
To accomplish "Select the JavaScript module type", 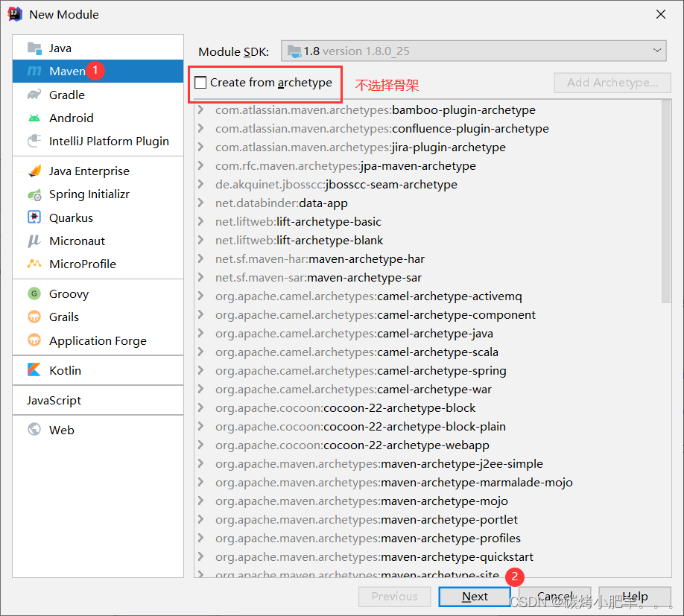I will pos(98,400).
